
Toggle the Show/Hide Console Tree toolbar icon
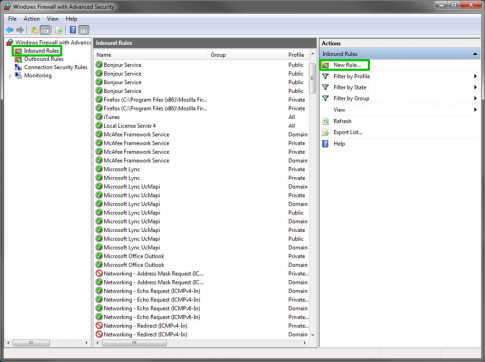45,30
